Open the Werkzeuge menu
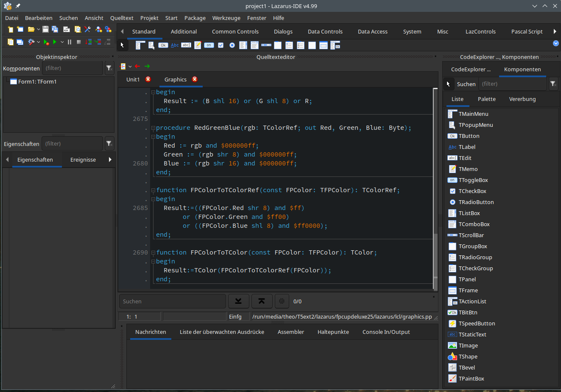This screenshot has height=392, width=561. [x=226, y=18]
